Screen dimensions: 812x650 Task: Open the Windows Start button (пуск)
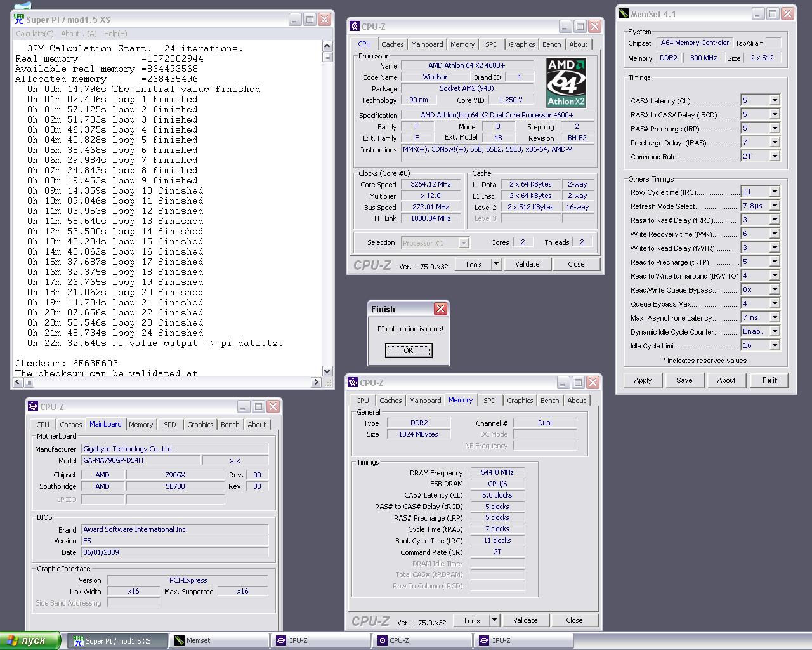pos(30,640)
